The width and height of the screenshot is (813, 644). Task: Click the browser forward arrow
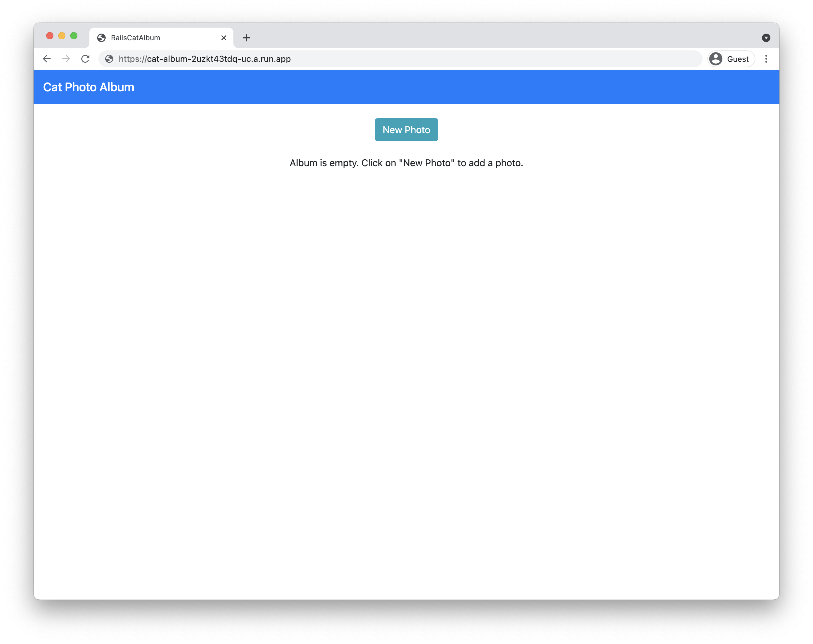pos(66,59)
